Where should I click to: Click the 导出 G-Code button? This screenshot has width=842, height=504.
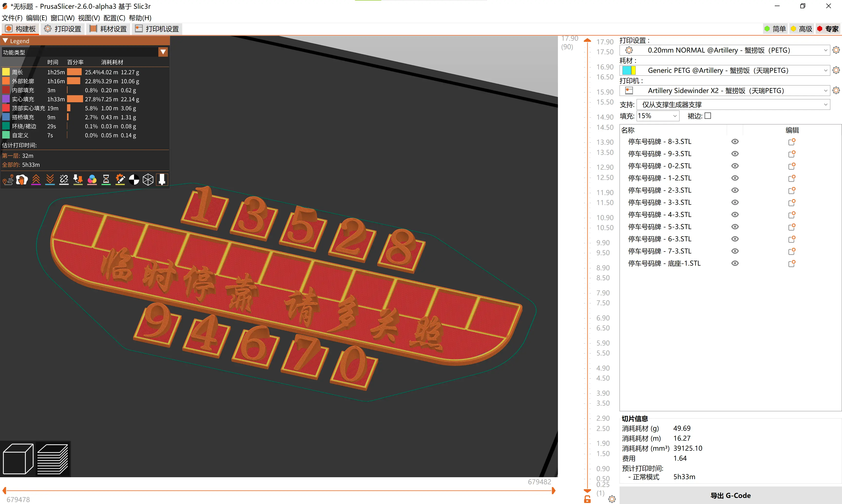730,495
